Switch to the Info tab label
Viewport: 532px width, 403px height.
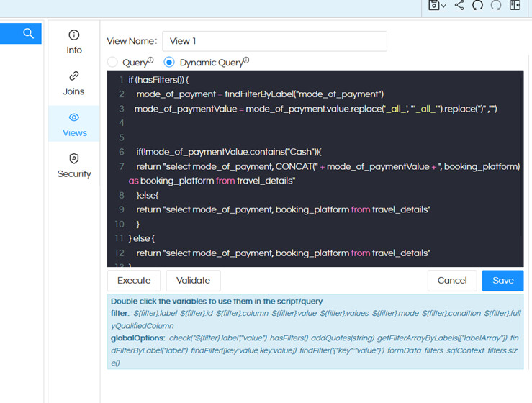(74, 50)
